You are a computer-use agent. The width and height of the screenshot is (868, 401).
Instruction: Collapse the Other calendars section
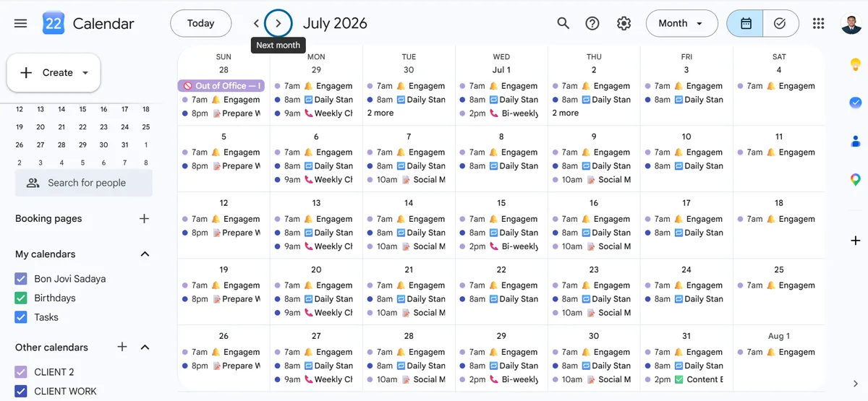pos(145,347)
